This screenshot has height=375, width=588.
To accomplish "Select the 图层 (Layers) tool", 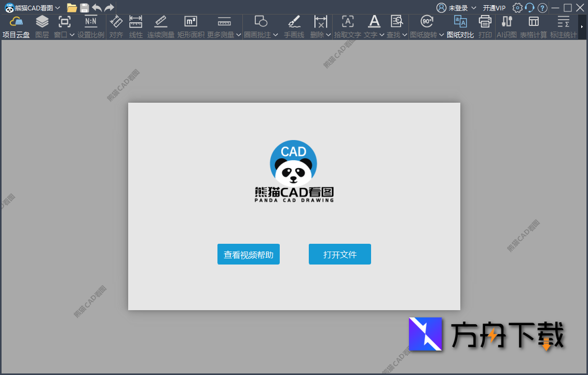I will 42,26.
